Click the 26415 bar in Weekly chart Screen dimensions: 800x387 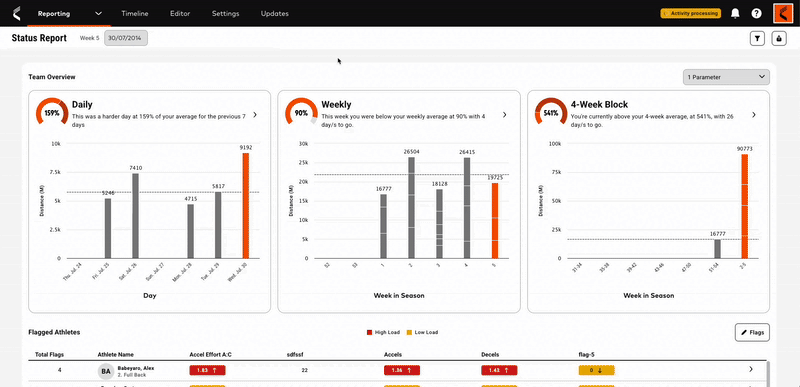point(467,208)
